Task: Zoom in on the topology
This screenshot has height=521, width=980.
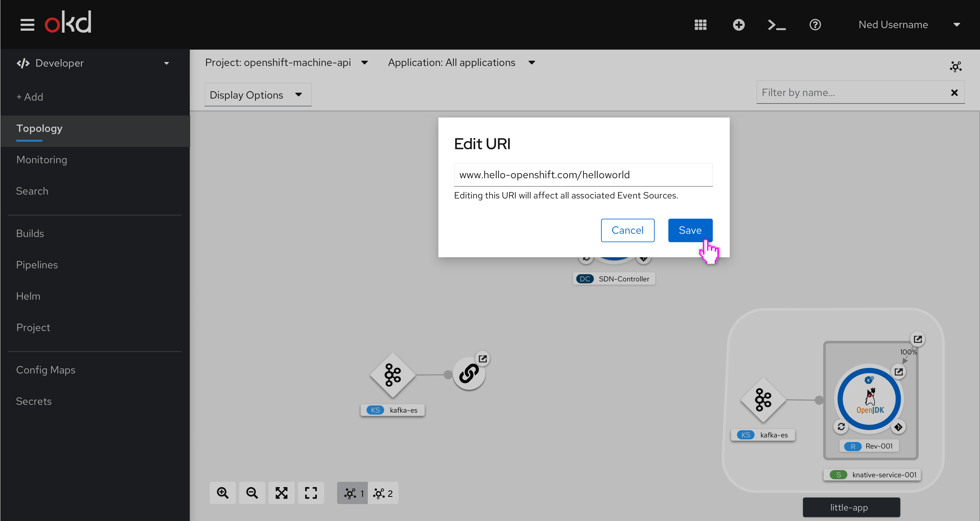Action: (222, 493)
